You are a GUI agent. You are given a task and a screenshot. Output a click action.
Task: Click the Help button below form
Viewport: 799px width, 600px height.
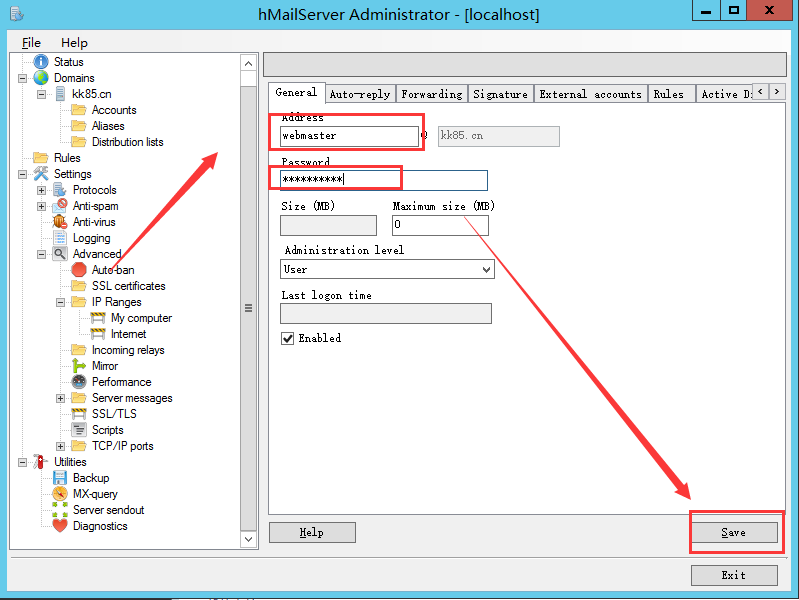click(312, 533)
